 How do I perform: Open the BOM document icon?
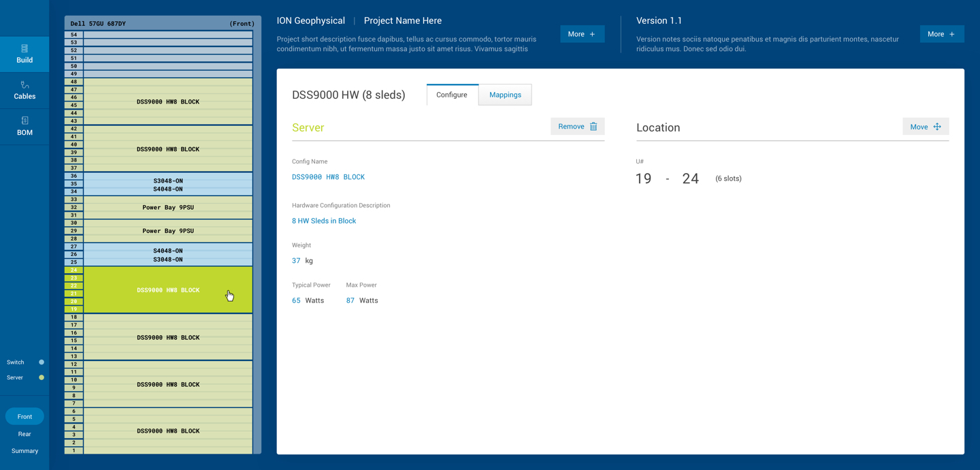pos(24,121)
